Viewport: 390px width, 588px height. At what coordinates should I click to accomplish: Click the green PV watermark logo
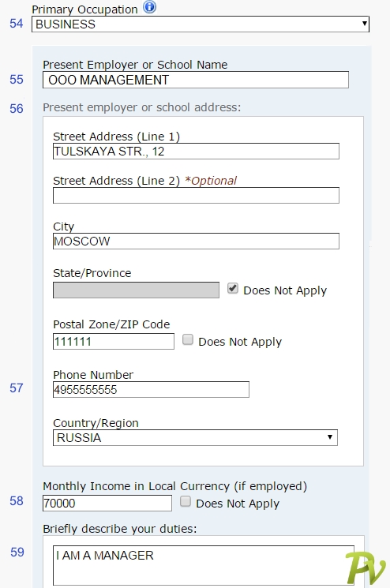[x=366, y=570]
